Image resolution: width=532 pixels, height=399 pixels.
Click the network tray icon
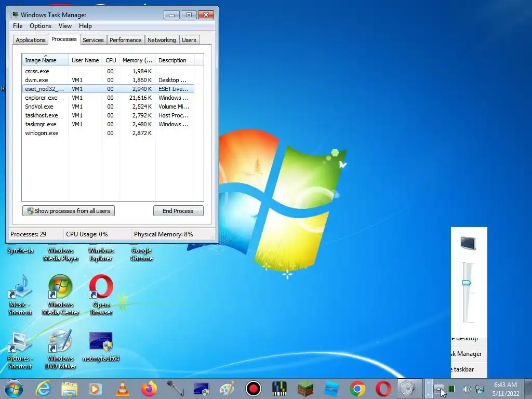480,389
